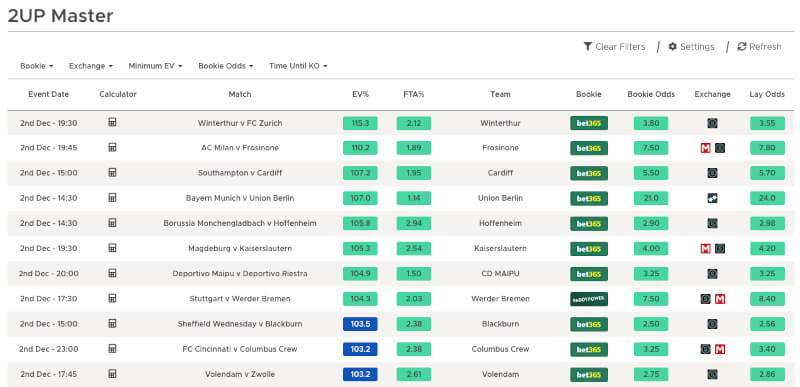Viewport: 800px width, 387px height.
Task: Select team name Columbus Crew
Action: click(x=501, y=349)
